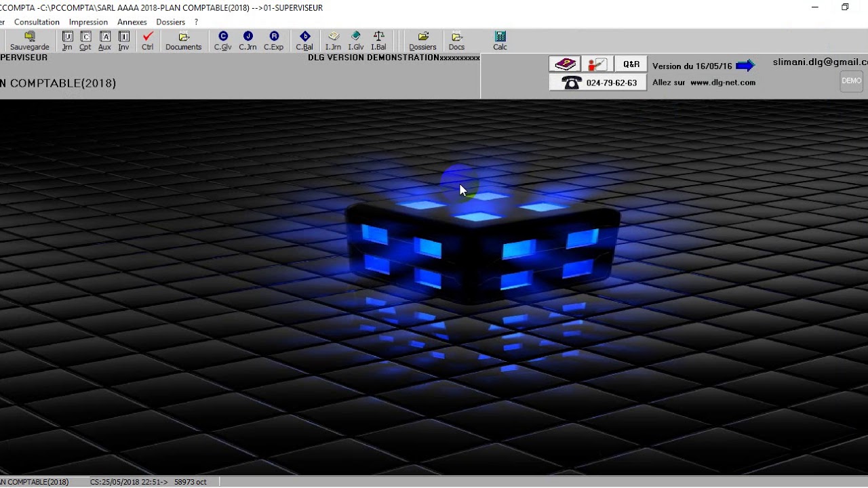The image size is (868, 488).
Task: Open C.Exp consultation icon
Action: (274, 41)
